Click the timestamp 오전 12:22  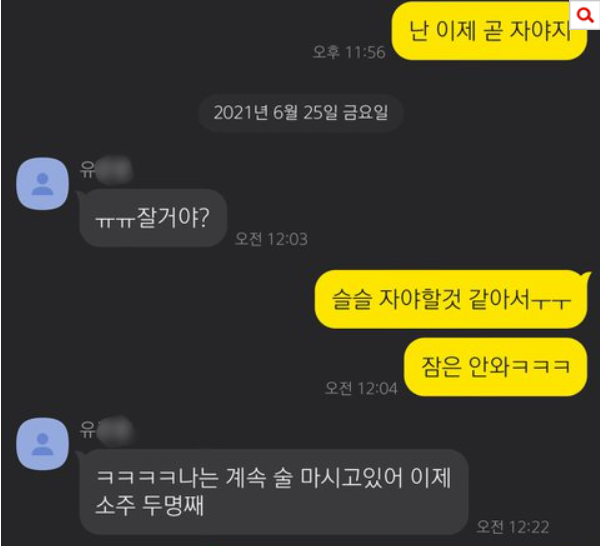point(513,527)
